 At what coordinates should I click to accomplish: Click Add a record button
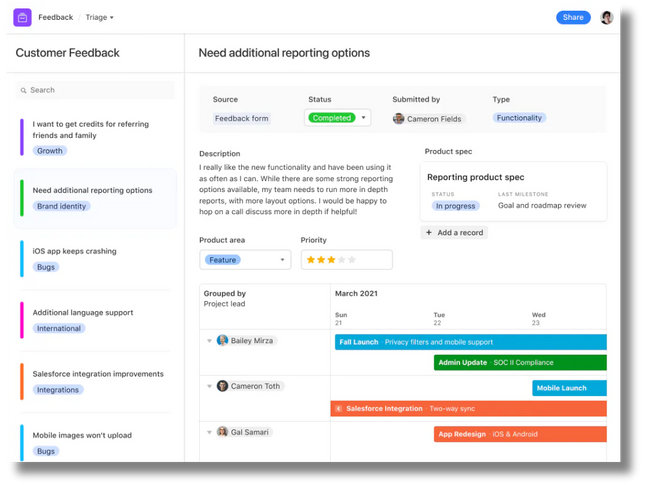455,232
